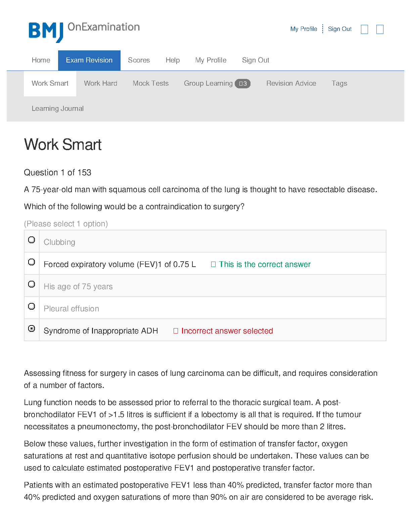Switch to the Work Hard tab

[x=100, y=84]
